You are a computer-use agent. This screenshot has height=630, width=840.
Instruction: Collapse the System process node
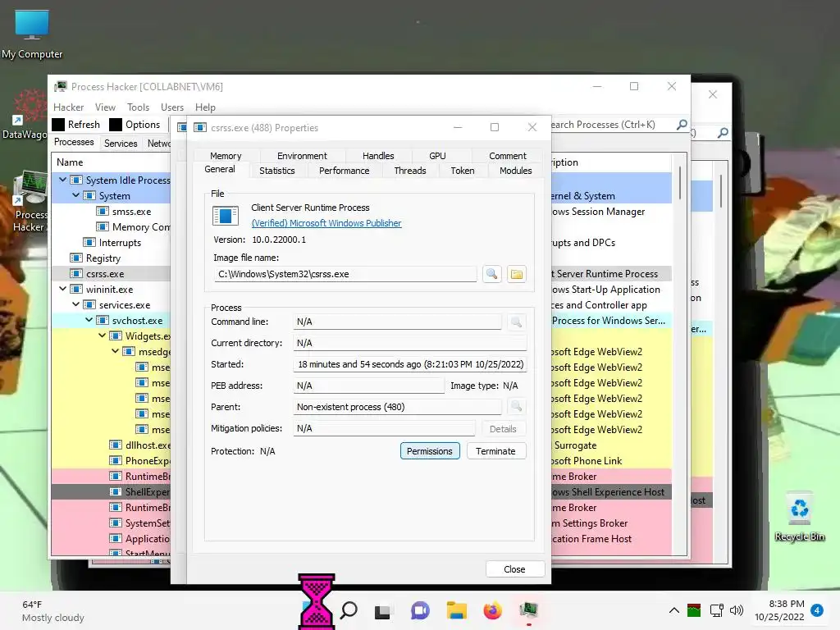[x=75, y=195]
